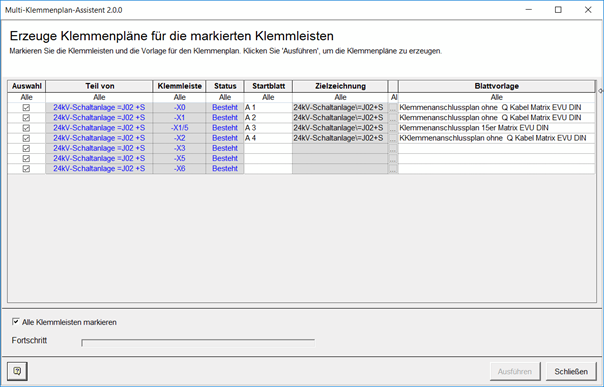Click the Schließen button
The image size is (604, 387).
(571, 371)
